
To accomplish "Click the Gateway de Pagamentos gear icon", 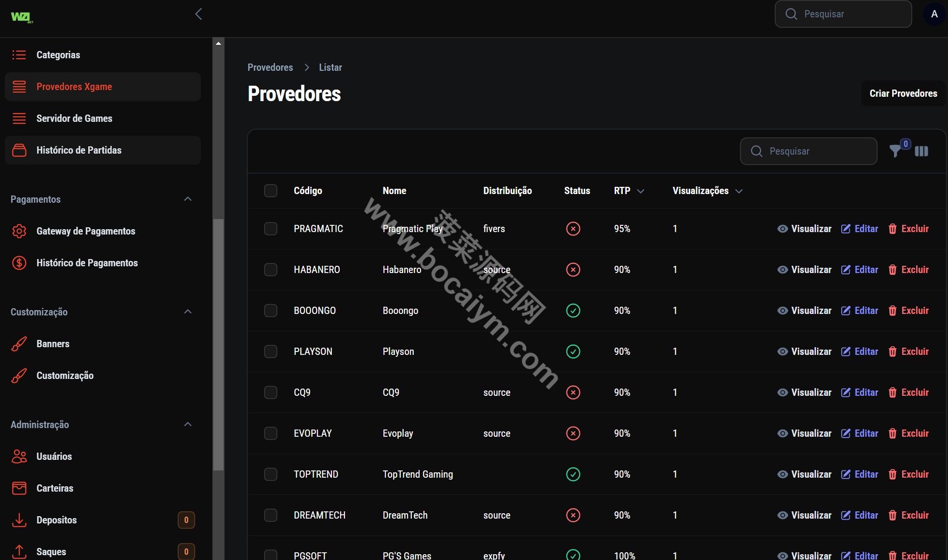I will pos(19,231).
